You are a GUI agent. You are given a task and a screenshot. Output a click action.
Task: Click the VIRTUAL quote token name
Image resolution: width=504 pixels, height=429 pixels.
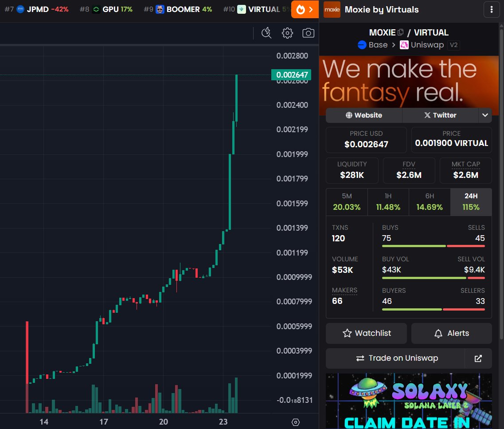[x=431, y=32]
